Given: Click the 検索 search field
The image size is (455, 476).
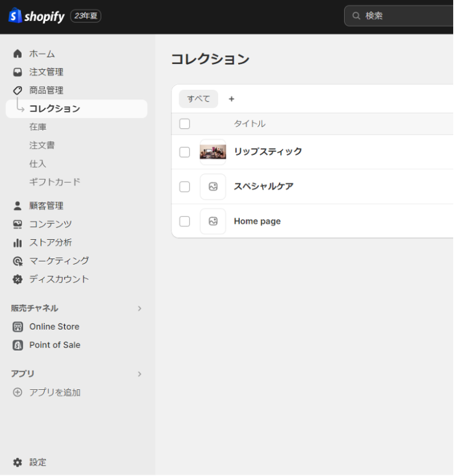Looking at the screenshot, I should click(x=403, y=16).
